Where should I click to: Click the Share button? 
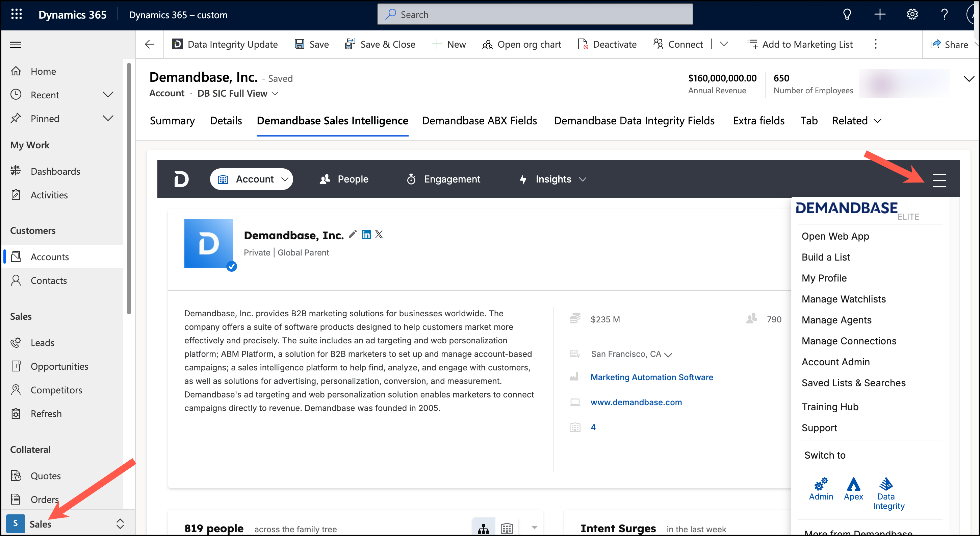tap(949, 44)
